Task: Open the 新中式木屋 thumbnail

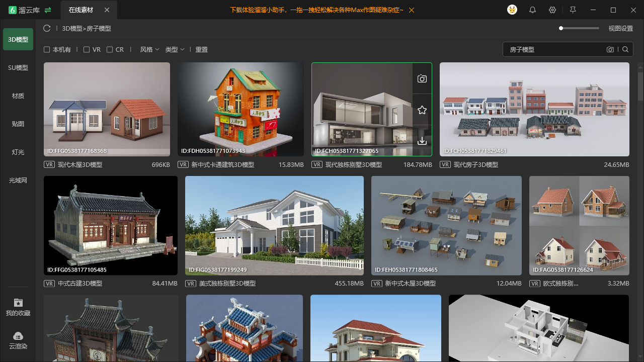Action: 446,225
